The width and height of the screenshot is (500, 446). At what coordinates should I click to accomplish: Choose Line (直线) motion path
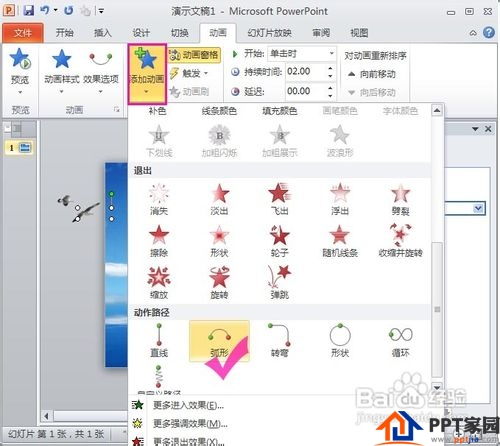pos(159,341)
